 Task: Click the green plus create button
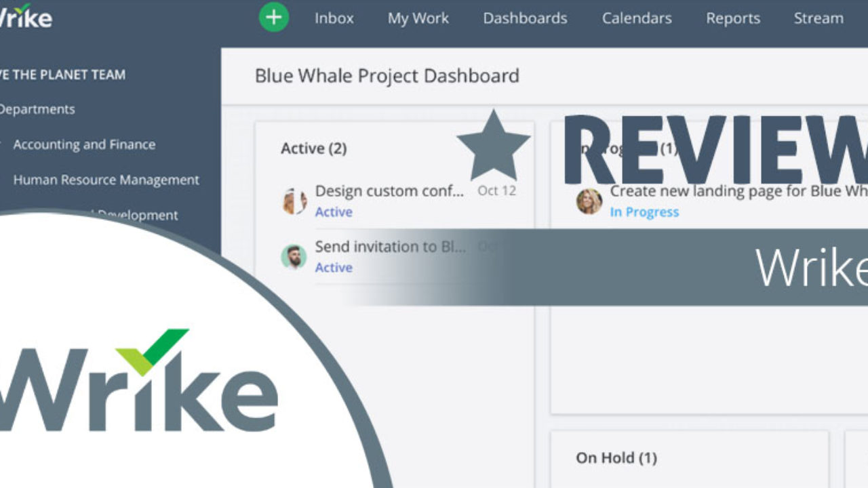click(274, 17)
